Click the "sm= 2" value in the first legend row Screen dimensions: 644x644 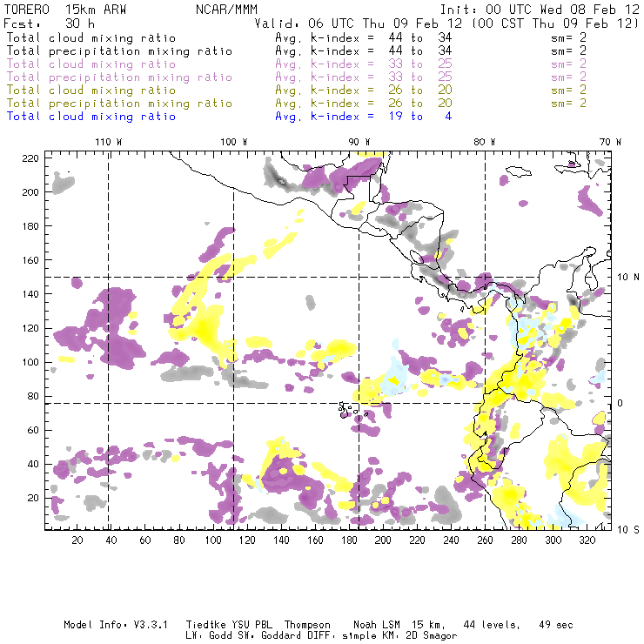pyautogui.click(x=568, y=37)
